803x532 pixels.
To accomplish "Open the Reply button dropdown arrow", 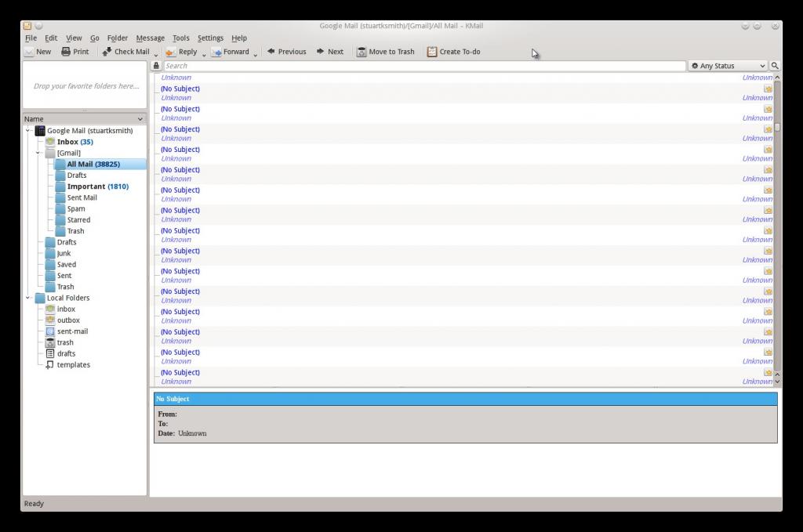I will point(204,54).
